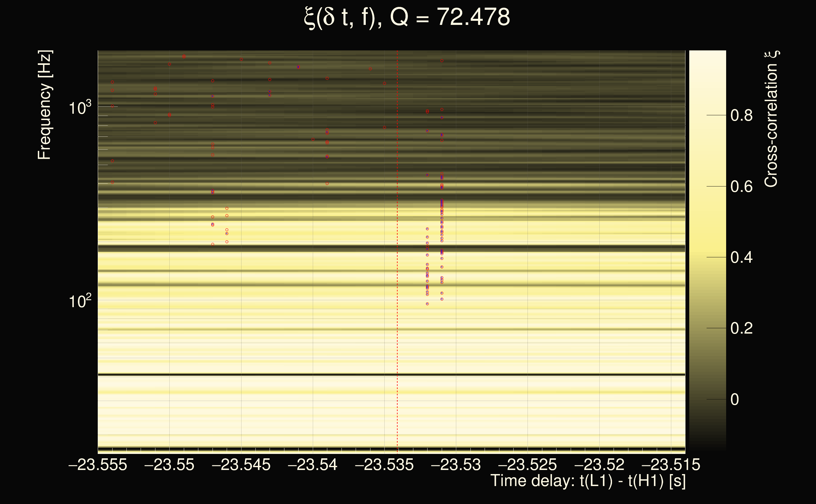
Task: Click the x-axis tick label -23.53
Action: pyautogui.click(x=456, y=465)
